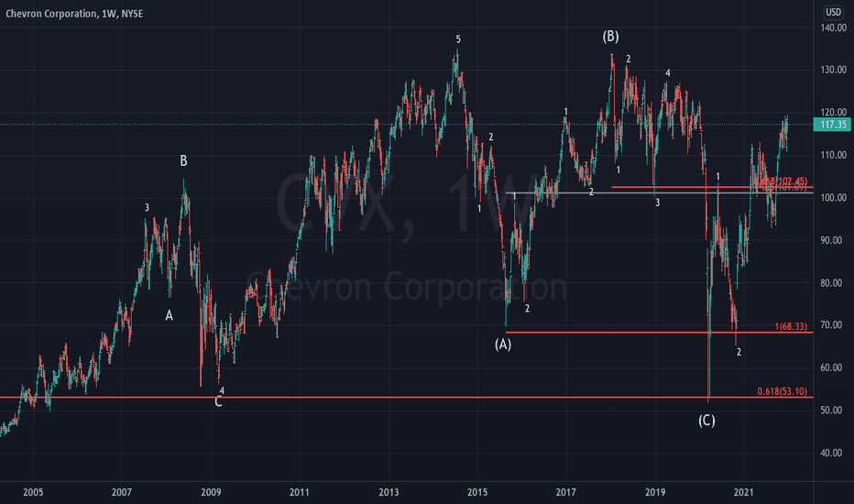Viewport: 854px width, 504px height.
Task: Click the 2015 time axis label
Action: pyautogui.click(x=477, y=493)
